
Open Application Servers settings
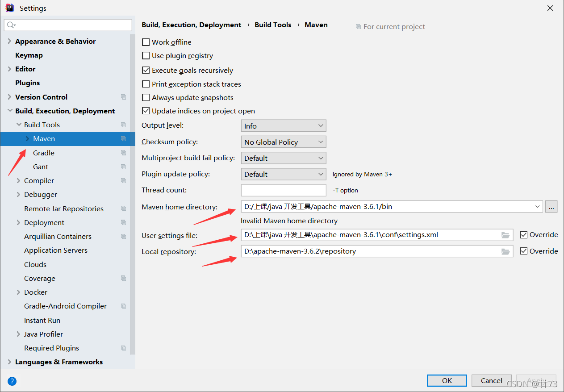[56, 250]
